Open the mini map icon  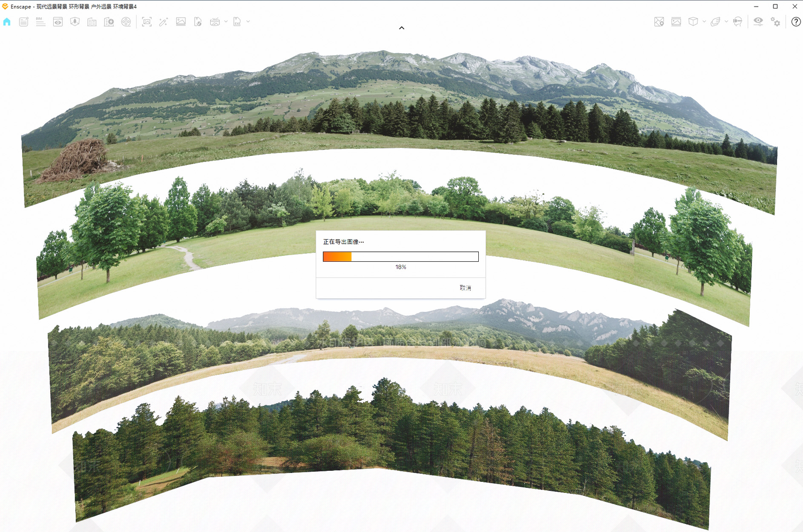coord(659,22)
